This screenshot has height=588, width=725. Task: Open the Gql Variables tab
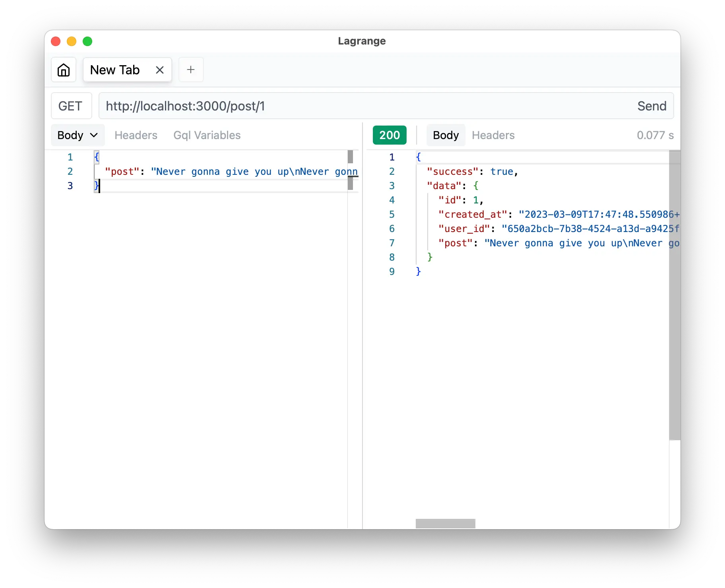point(207,135)
